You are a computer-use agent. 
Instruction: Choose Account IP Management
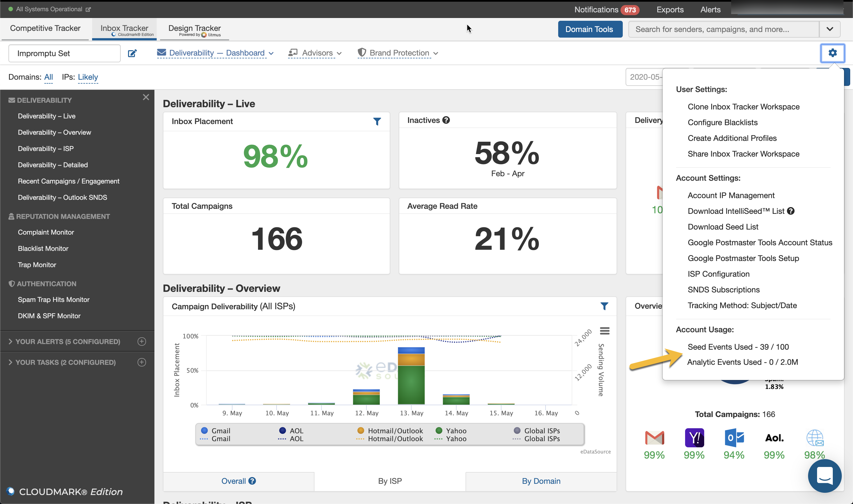(731, 195)
